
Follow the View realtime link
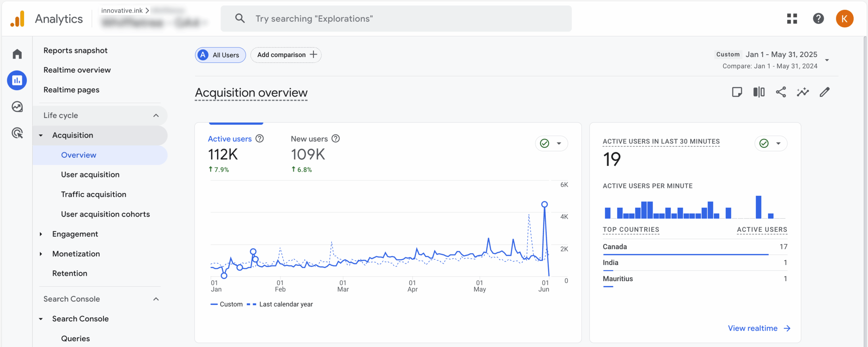click(759, 328)
